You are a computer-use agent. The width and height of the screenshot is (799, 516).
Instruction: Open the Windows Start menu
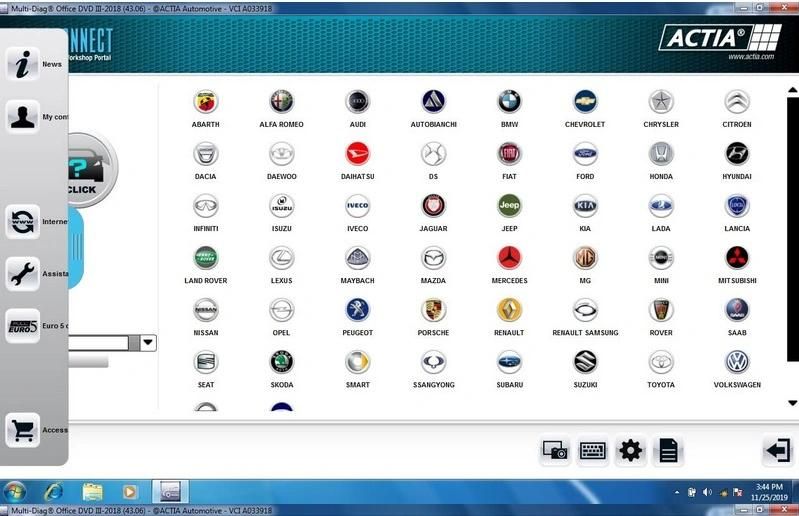pyautogui.click(x=14, y=492)
